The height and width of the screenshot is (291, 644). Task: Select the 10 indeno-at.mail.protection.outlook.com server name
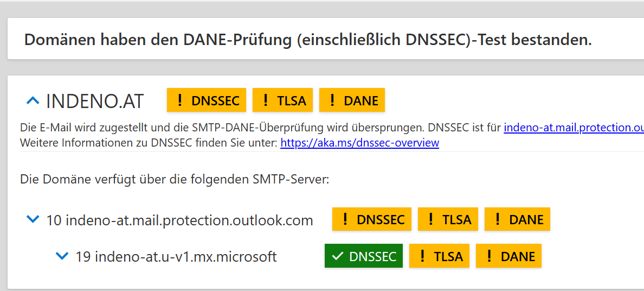179,220
